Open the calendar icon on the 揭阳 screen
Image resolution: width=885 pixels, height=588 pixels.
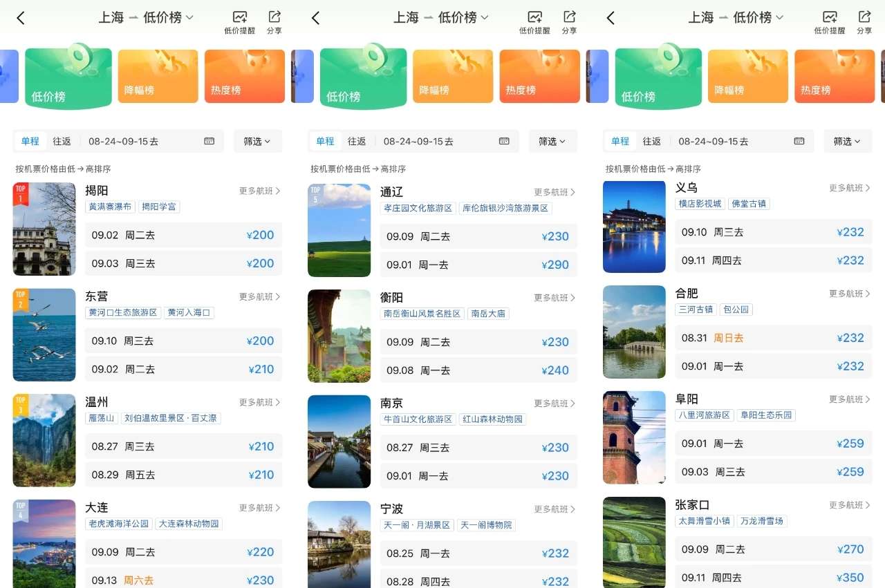pos(209,141)
